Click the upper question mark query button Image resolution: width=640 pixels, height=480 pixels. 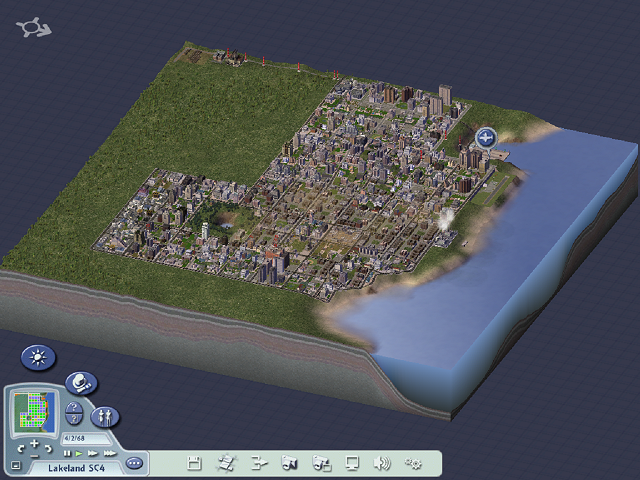73,406
